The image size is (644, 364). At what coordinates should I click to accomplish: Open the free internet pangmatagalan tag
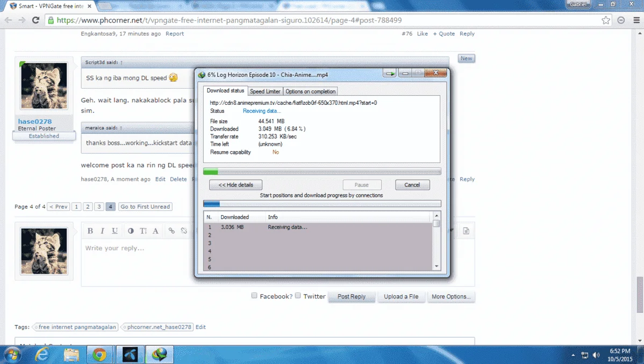[x=77, y=327]
